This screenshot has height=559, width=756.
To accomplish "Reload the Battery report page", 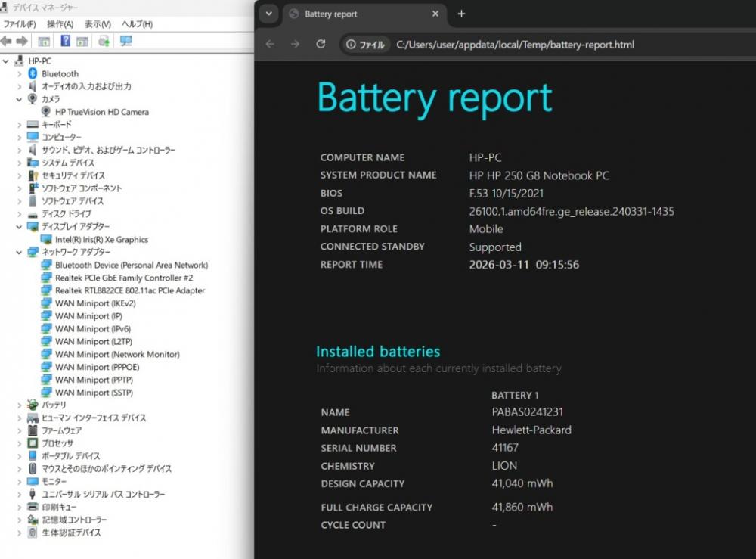I will pos(321,45).
